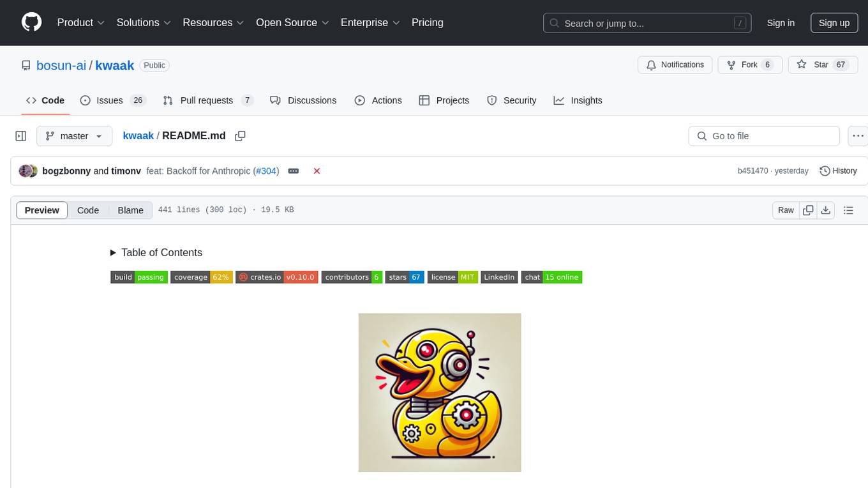Click the Sign up button
868x488 pixels.
(x=834, y=23)
